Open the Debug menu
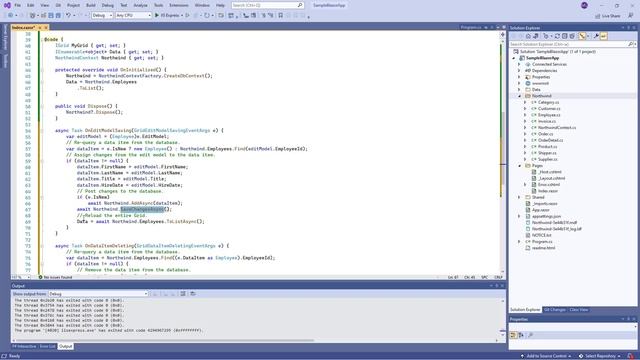640x360 pixels. pos(108,5)
